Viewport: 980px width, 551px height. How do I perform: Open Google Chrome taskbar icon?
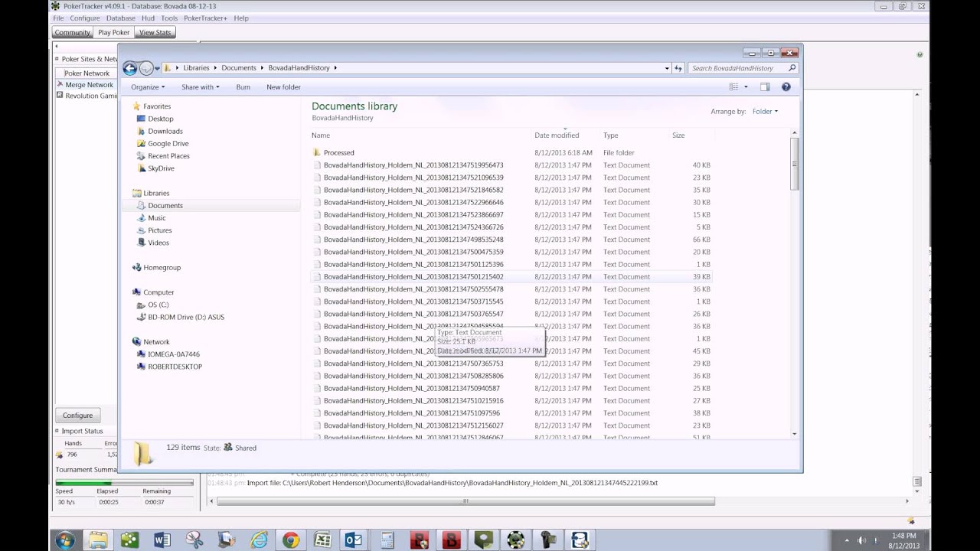[290, 540]
